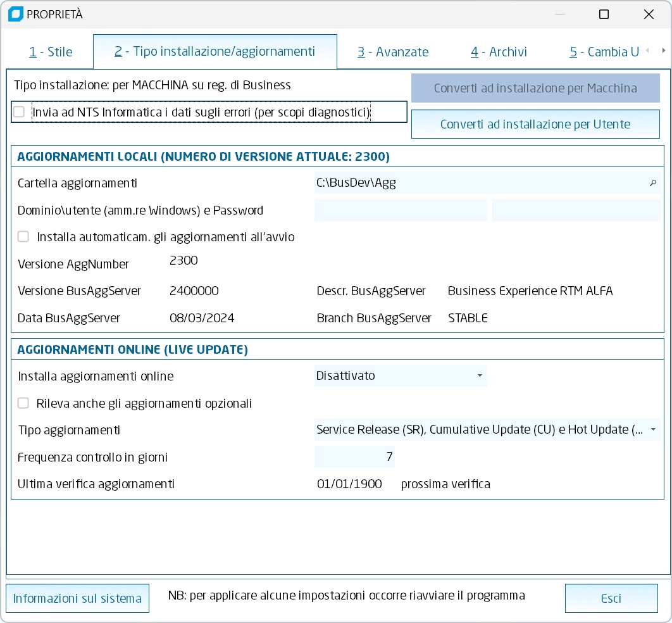The image size is (672, 623).
Task: Click the Ultima verifica date 01/01/1900
Action: (349, 484)
